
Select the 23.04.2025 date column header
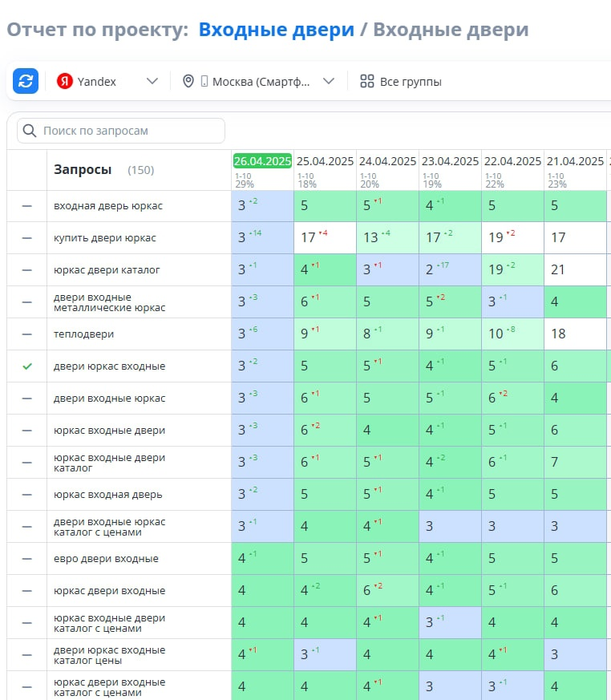point(450,161)
